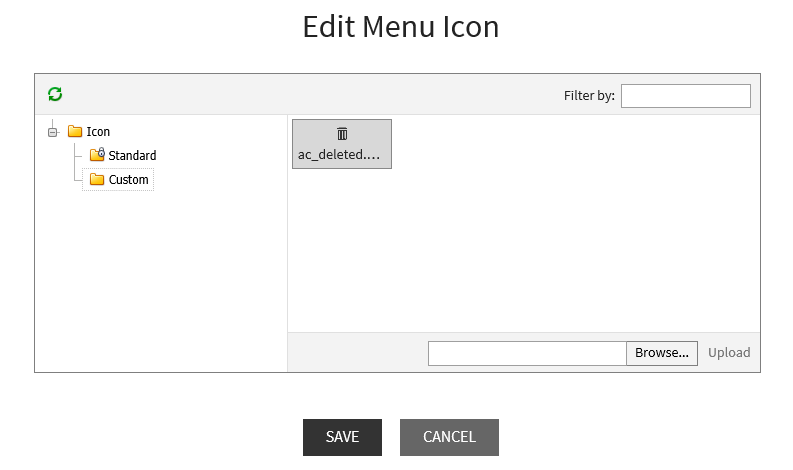Click the Filter by label

pyautogui.click(x=589, y=96)
